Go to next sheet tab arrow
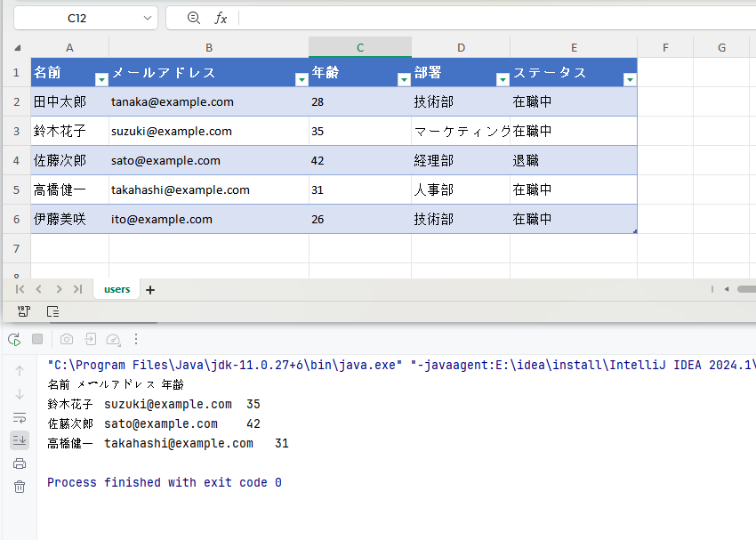This screenshot has height=540, width=756. pyautogui.click(x=59, y=289)
